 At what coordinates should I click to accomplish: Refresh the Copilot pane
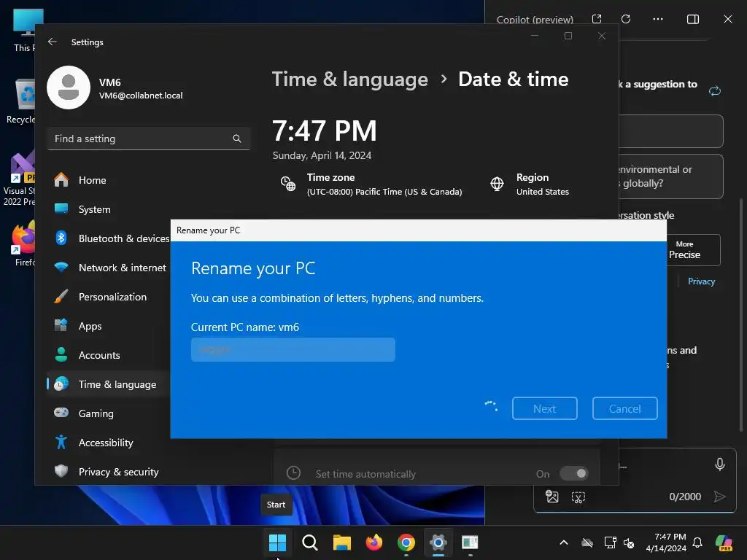[626, 19]
